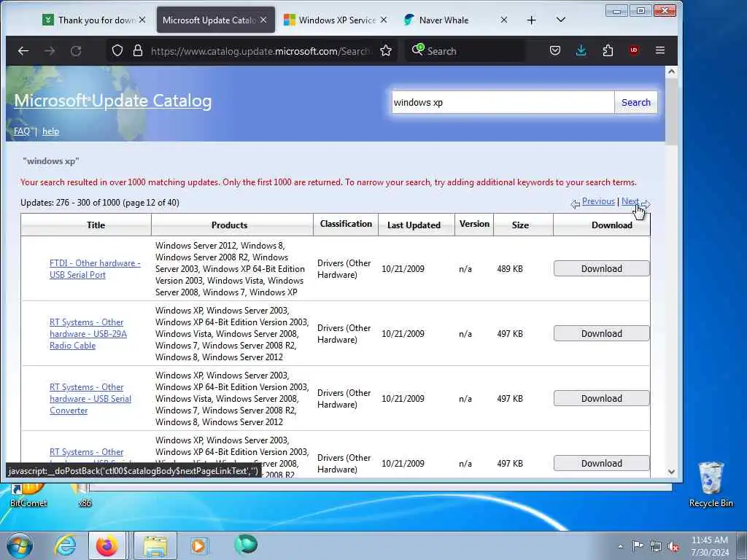The image size is (747, 560).
Task: Click the forward navigation arrow
Action: pyautogui.click(x=50, y=50)
